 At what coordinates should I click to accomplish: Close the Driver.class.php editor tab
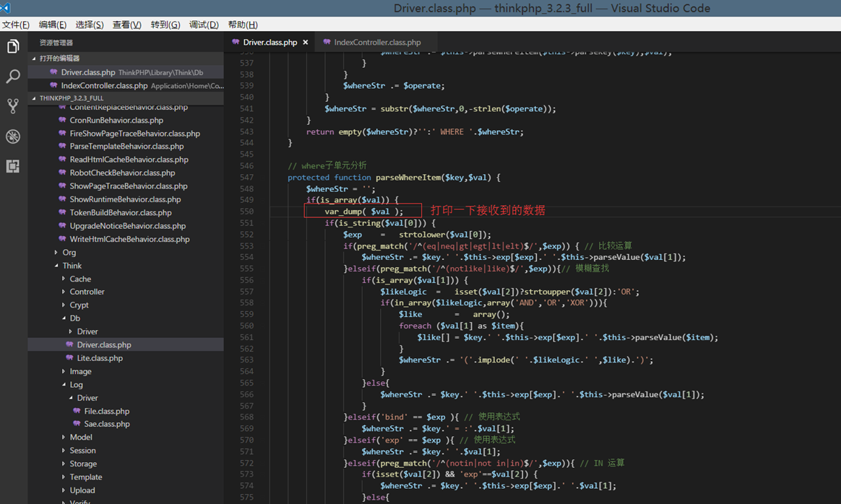(305, 43)
